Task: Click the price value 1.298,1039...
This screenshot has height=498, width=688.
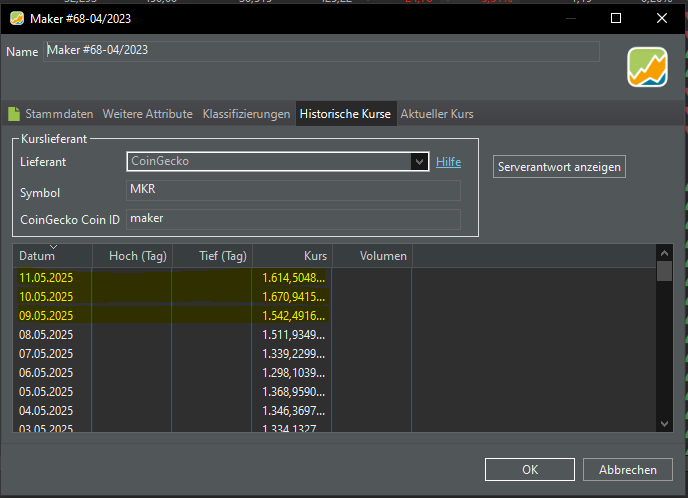Action: pos(294,373)
